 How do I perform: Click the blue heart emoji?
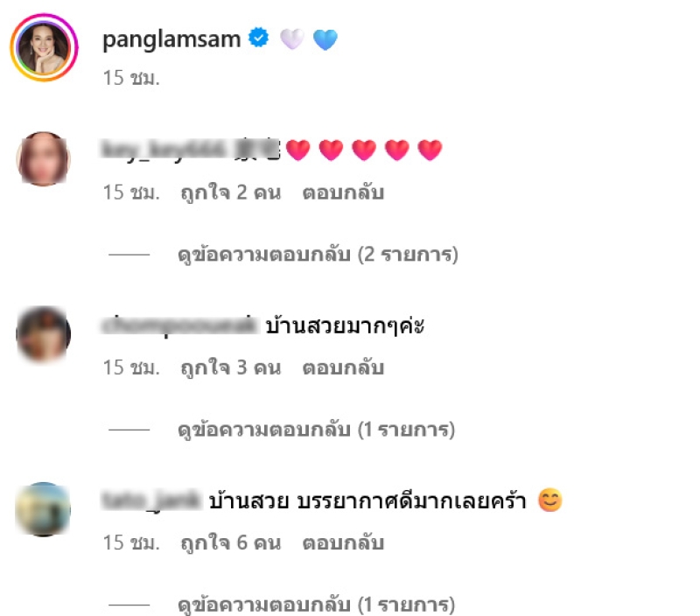point(325,39)
